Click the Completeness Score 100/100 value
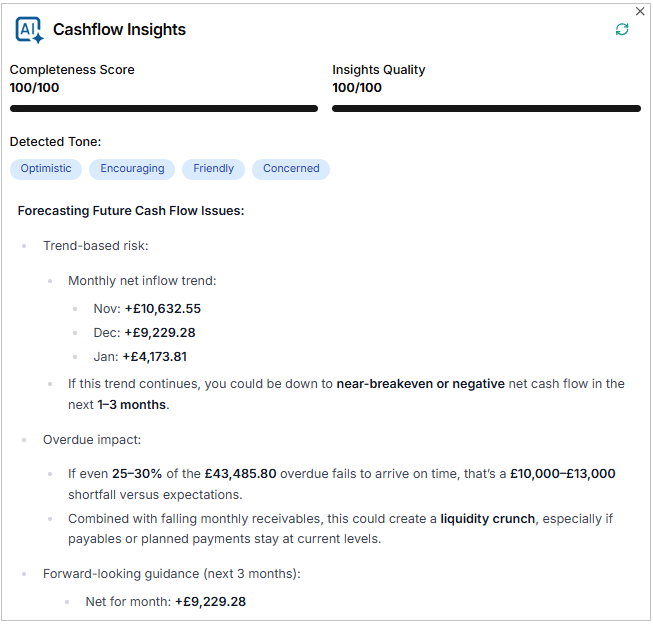 click(34, 88)
